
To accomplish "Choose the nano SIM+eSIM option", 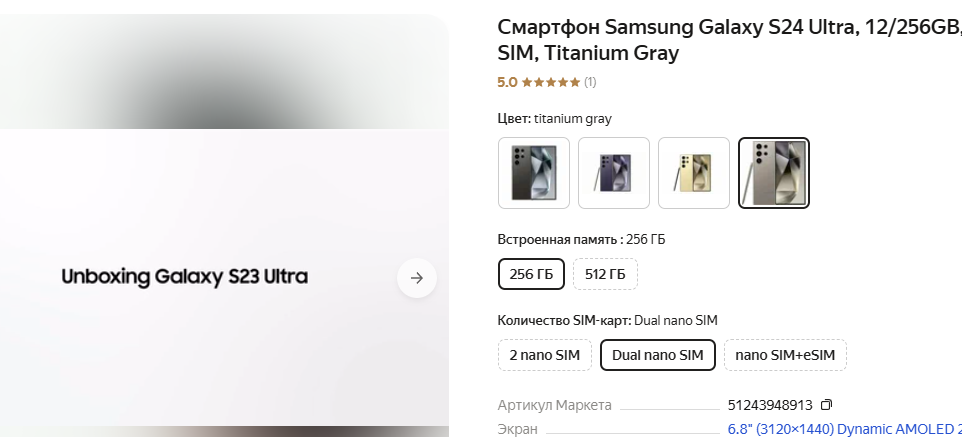I will [785, 355].
